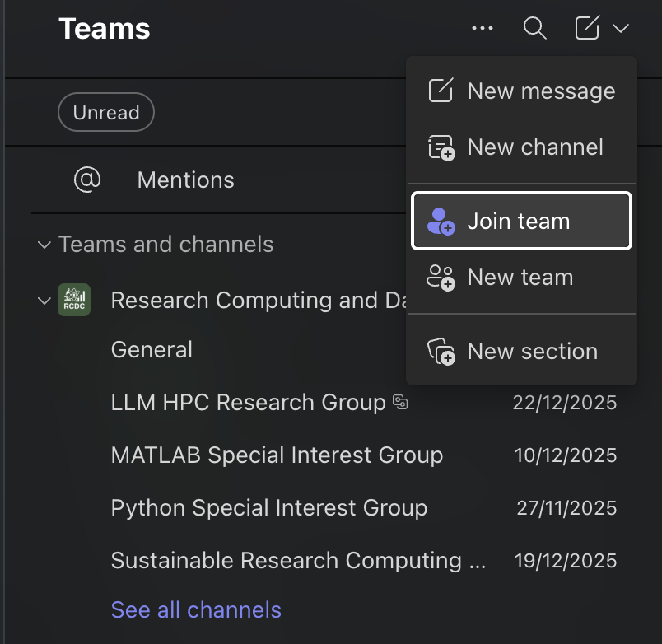
Task: Open MATLAB Special Interest Group channel
Action: (x=277, y=455)
